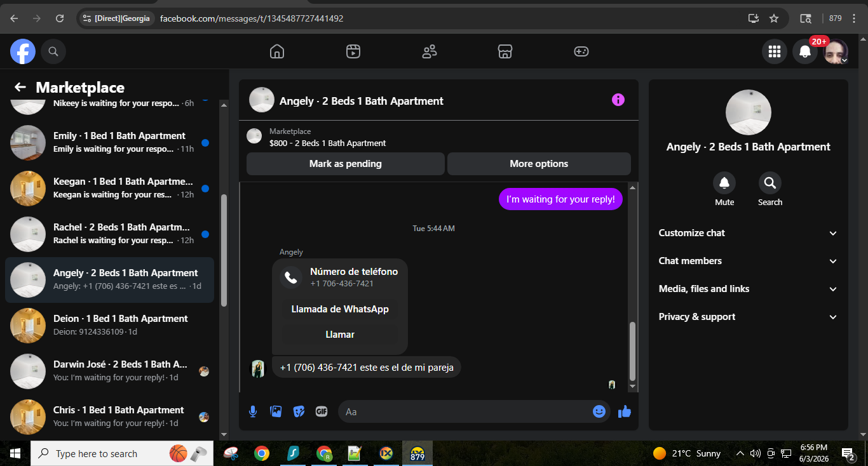Open Chris 1 Bed 1 Bath conversation

tap(109, 417)
